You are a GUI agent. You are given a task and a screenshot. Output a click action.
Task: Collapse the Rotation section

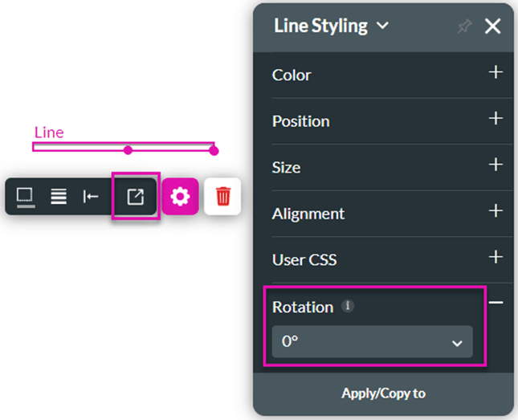click(x=496, y=303)
